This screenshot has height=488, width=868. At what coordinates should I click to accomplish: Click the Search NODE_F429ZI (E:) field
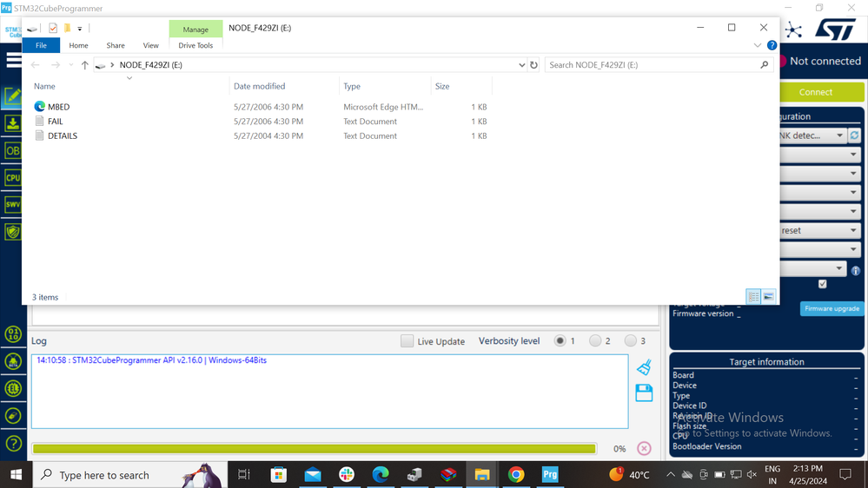(x=659, y=65)
